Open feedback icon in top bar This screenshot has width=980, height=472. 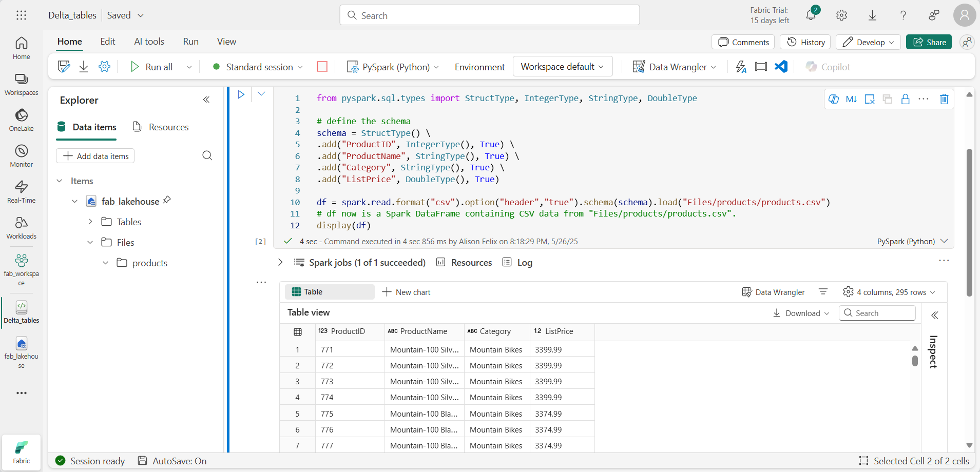tap(934, 15)
